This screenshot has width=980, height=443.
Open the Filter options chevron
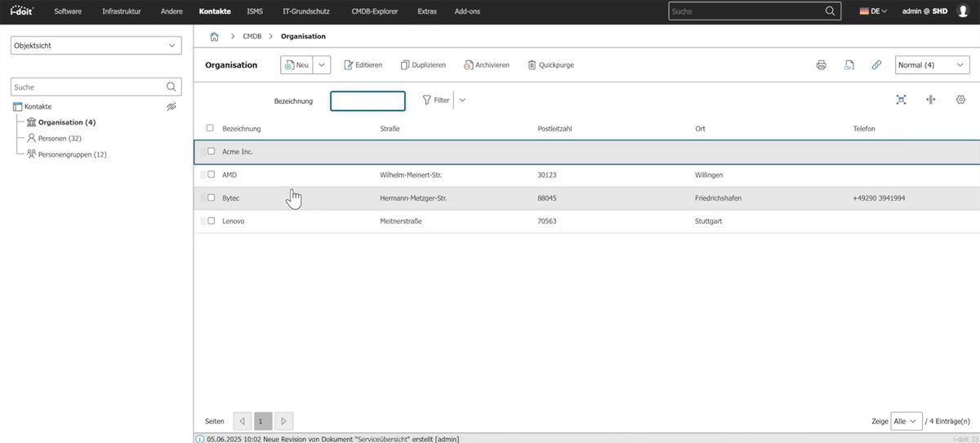(x=462, y=100)
